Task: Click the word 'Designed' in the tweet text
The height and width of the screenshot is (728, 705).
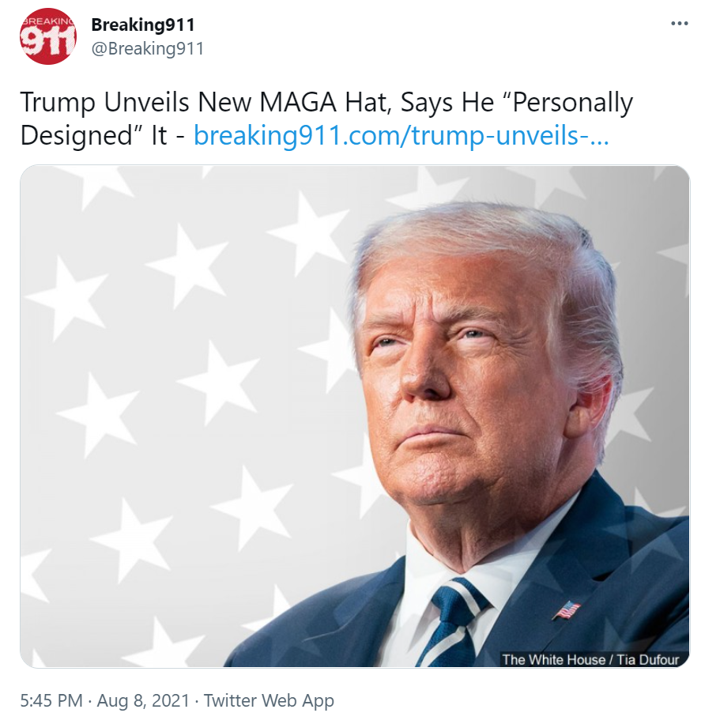Action: click(77, 136)
